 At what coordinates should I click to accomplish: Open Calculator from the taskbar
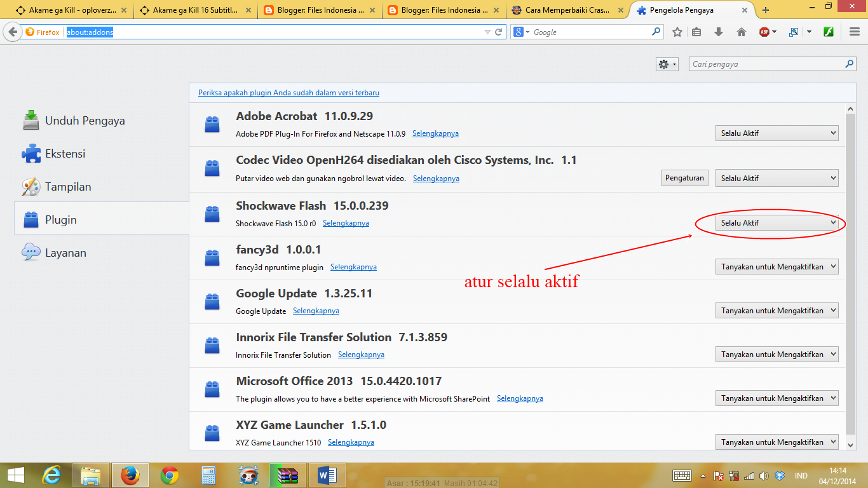pyautogui.click(x=208, y=475)
